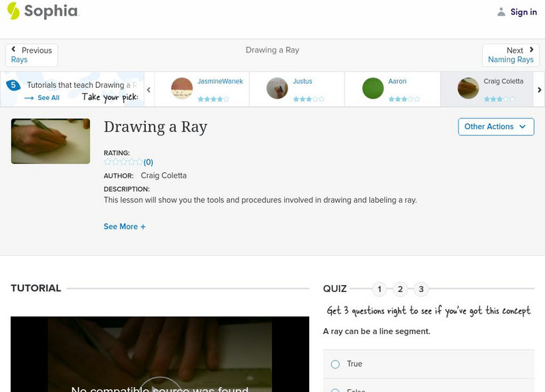Expand the See More description section
The width and height of the screenshot is (545, 392).
[125, 226]
